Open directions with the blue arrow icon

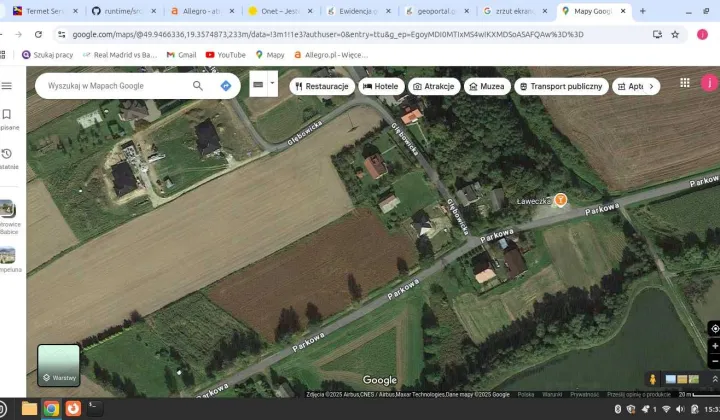pos(225,86)
